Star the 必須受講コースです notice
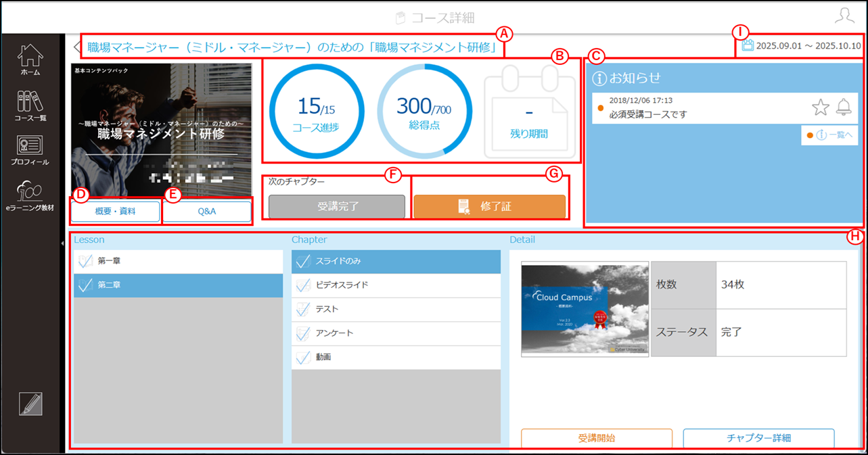This screenshot has width=868, height=455. (x=820, y=107)
